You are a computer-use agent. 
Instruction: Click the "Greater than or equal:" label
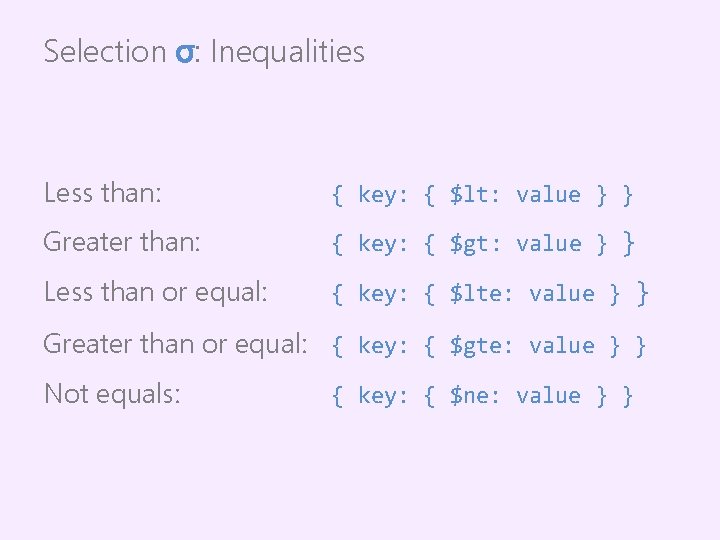(x=175, y=344)
